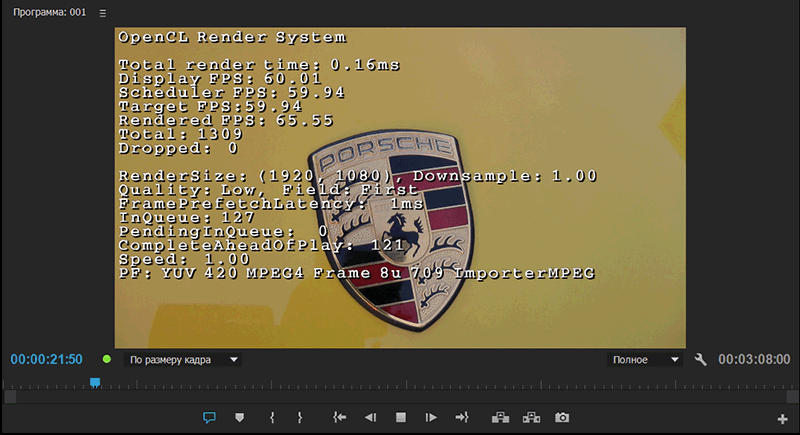This screenshot has height=435, width=800.
Task: Open the button editor plus icon
Action: [x=782, y=419]
